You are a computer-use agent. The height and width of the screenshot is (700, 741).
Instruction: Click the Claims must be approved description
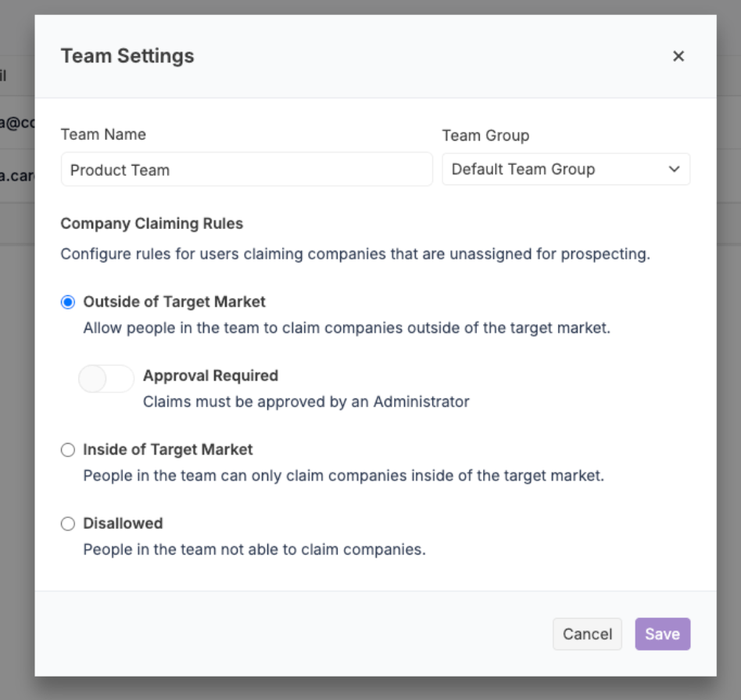pyautogui.click(x=306, y=402)
